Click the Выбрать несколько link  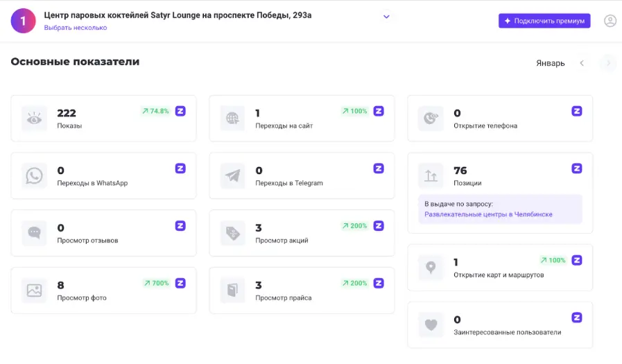[x=76, y=28]
